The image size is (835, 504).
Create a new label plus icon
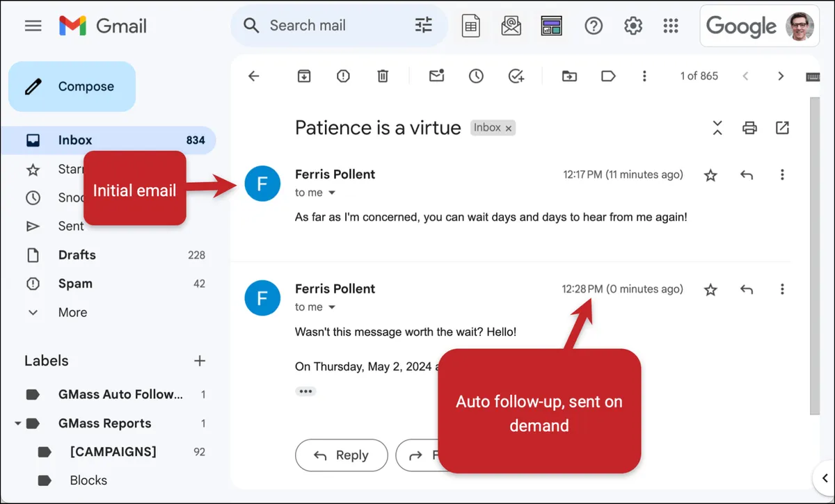200,361
